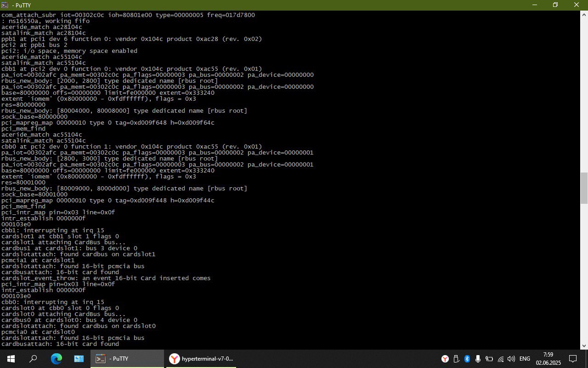Switch to the hyperterminal-v7-0 taskbar window
The width and height of the screenshot is (588, 368).
pos(201,359)
